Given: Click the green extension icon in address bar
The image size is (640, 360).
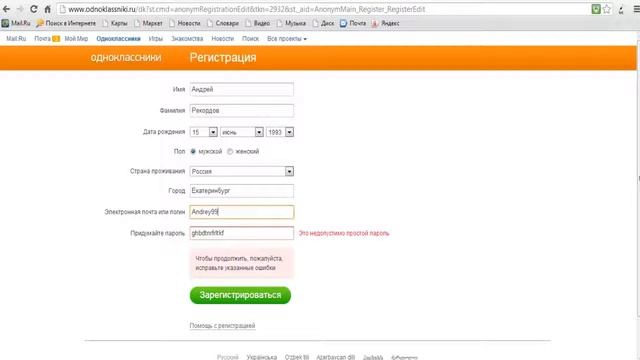Looking at the screenshot, I should tap(596, 9).
